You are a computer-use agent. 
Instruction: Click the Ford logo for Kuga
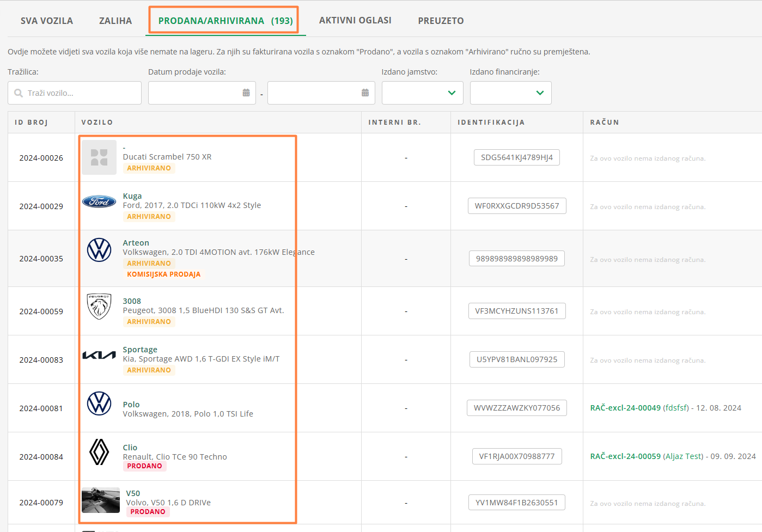[x=99, y=201]
